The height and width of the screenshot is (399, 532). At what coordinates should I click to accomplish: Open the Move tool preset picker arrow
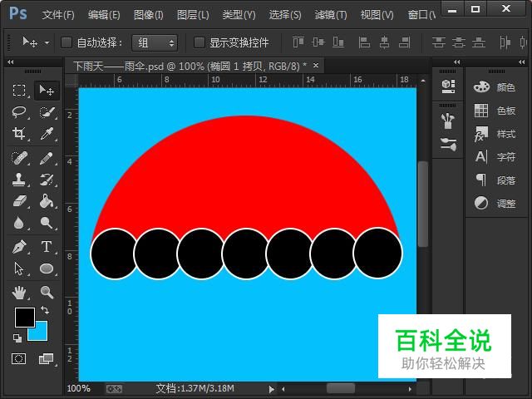pos(47,42)
